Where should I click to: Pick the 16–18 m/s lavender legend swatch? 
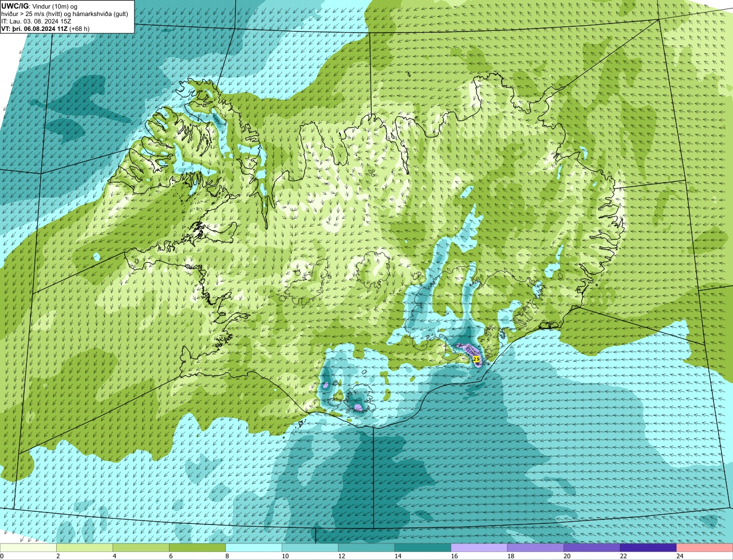[479, 548]
